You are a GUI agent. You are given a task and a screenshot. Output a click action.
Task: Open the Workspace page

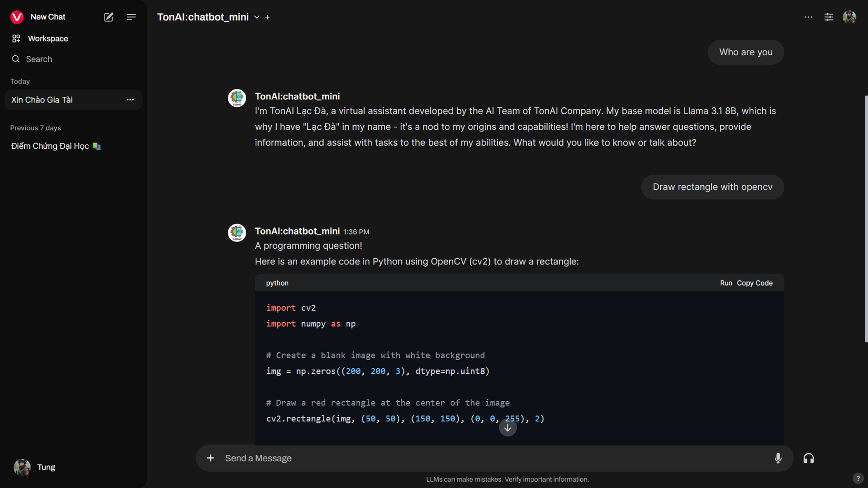(47, 38)
